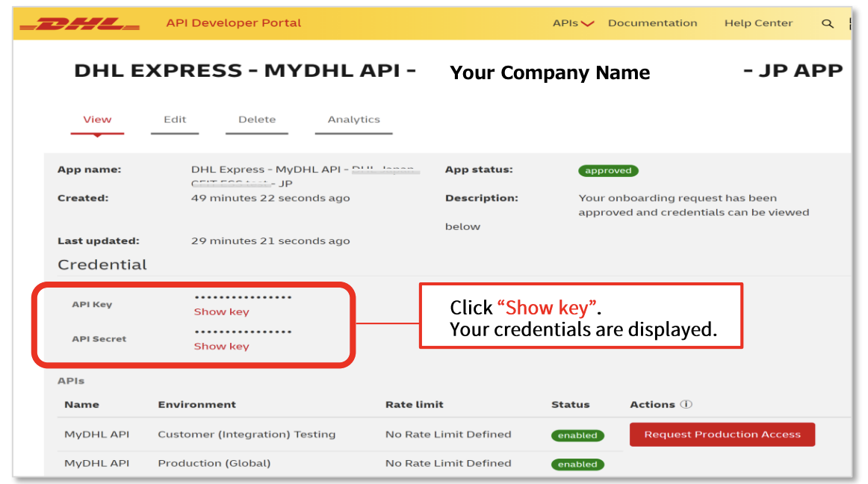Screen dimensions: 868x484
Task: Click the '49 minutes 22 seconds ago' created value
Action: [x=270, y=198]
